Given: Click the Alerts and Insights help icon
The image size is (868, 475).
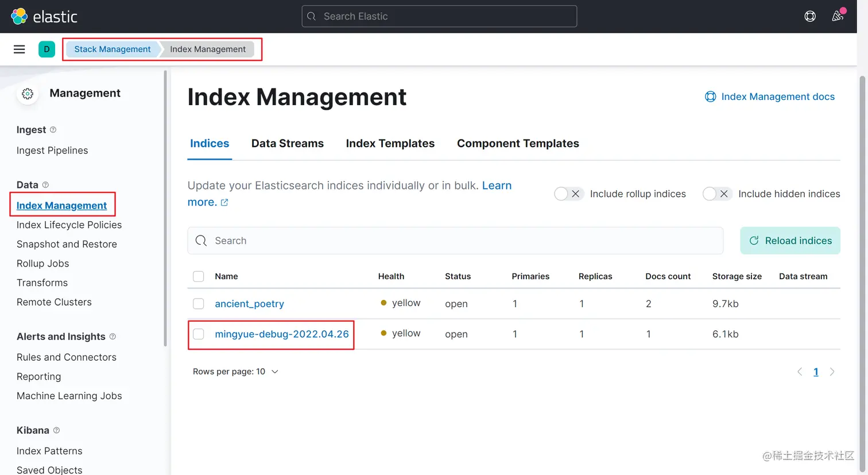Looking at the screenshot, I should click(113, 337).
